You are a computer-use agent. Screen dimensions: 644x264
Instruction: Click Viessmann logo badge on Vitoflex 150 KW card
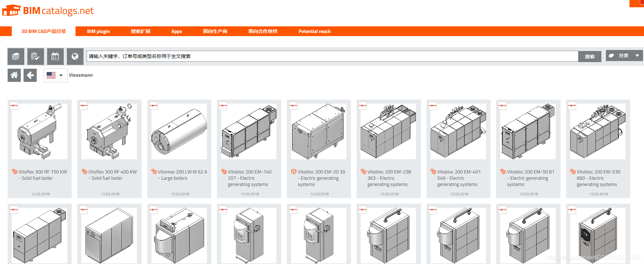click(x=14, y=106)
